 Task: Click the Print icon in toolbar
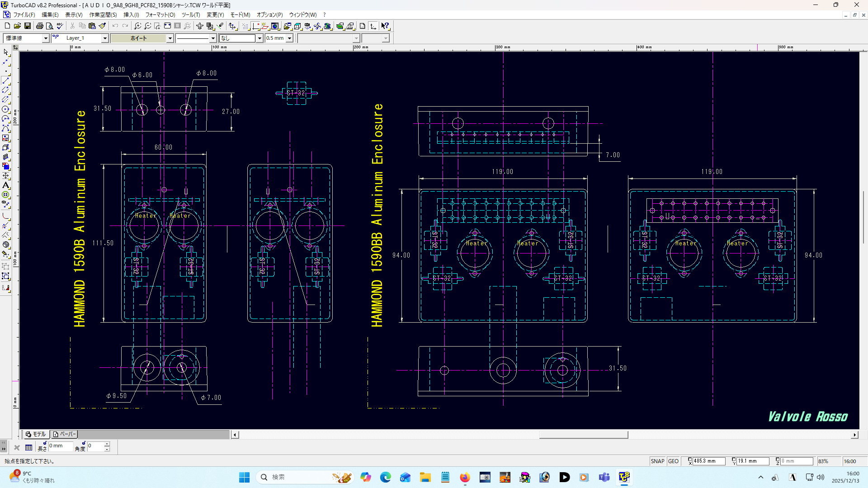coord(39,26)
